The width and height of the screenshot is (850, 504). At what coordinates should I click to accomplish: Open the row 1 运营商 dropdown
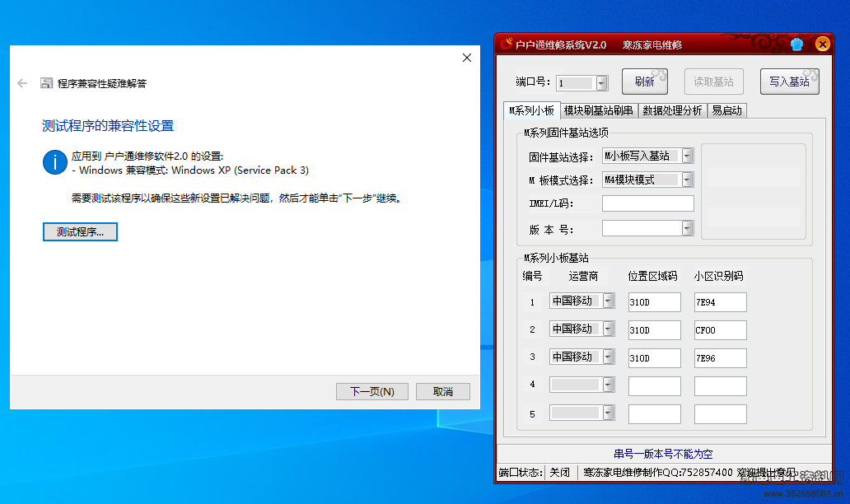point(608,301)
